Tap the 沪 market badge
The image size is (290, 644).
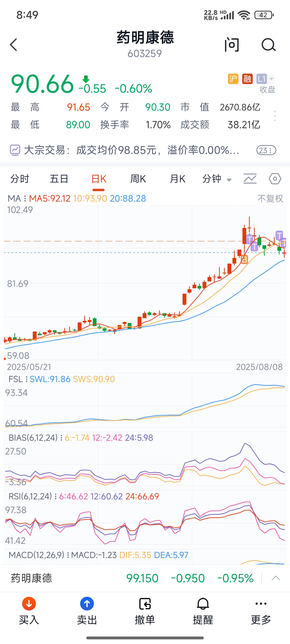233,79
